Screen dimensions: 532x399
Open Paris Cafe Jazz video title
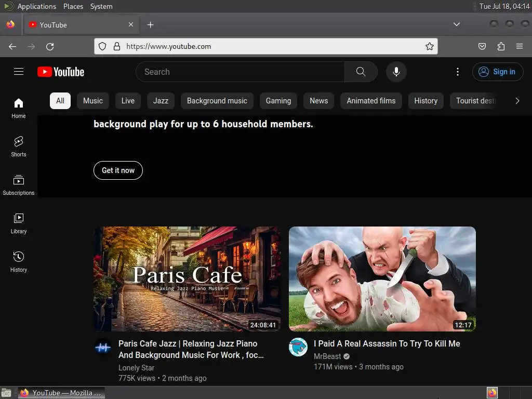coord(191,349)
